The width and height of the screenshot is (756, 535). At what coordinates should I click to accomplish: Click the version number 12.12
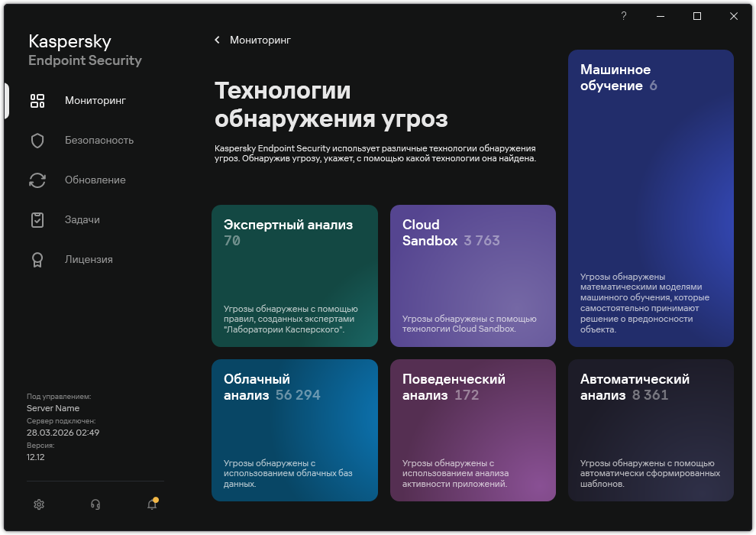click(x=36, y=457)
